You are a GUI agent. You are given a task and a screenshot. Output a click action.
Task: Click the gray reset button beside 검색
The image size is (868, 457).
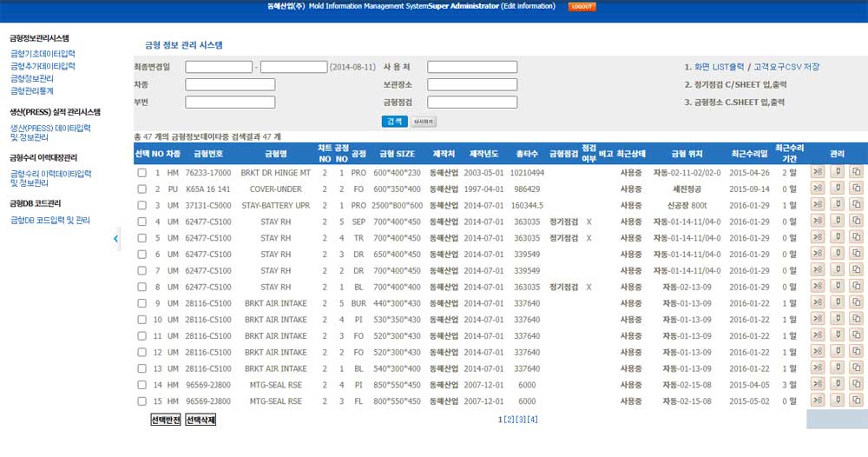(x=424, y=122)
